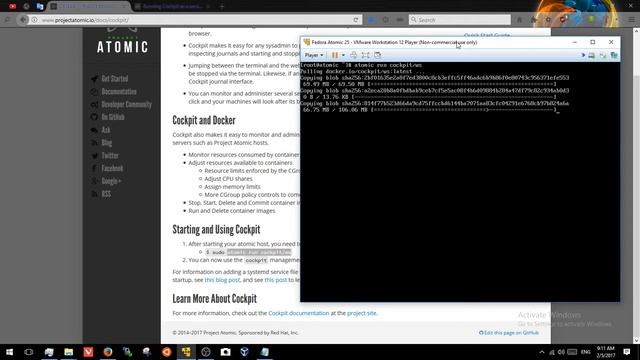Open the Ask sidebar link

(x=106, y=130)
